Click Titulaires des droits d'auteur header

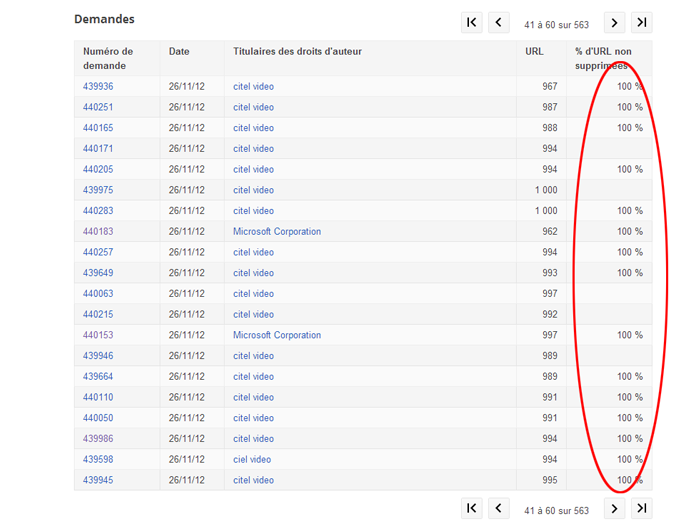pyautogui.click(x=297, y=52)
